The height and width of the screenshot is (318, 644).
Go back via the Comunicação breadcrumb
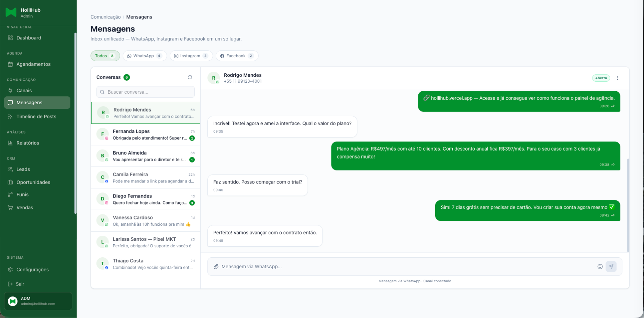(x=105, y=17)
